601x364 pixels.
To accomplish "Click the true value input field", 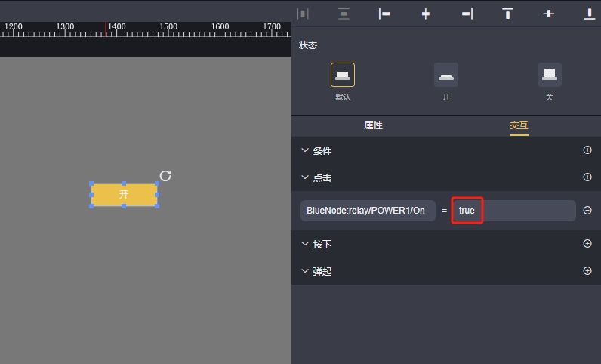I will coord(513,211).
